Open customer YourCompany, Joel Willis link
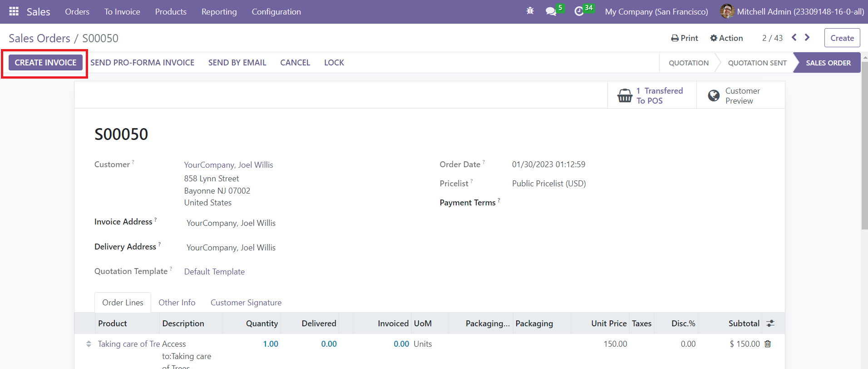Viewport: 868px width, 369px height. point(228,165)
